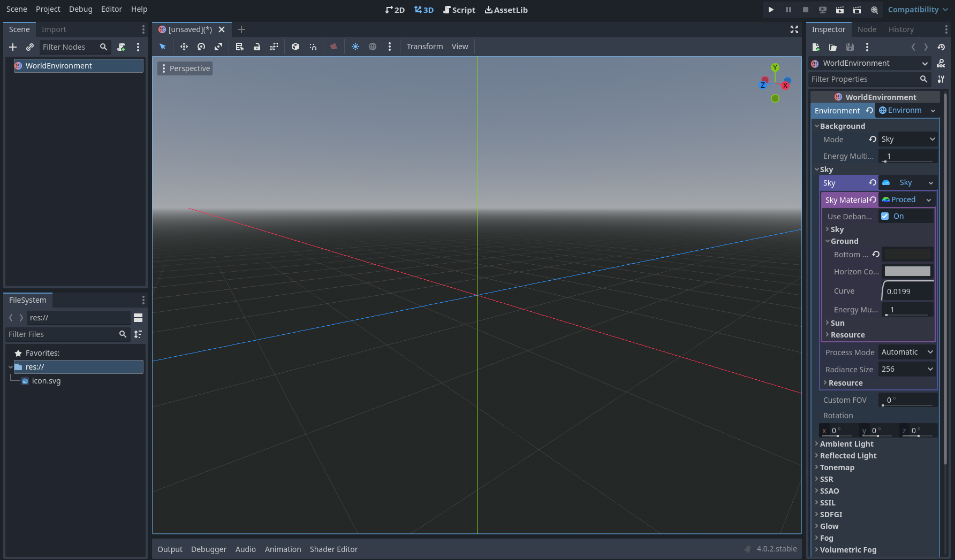Open the Project menu
The image size is (955, 560).
(48, 9)
